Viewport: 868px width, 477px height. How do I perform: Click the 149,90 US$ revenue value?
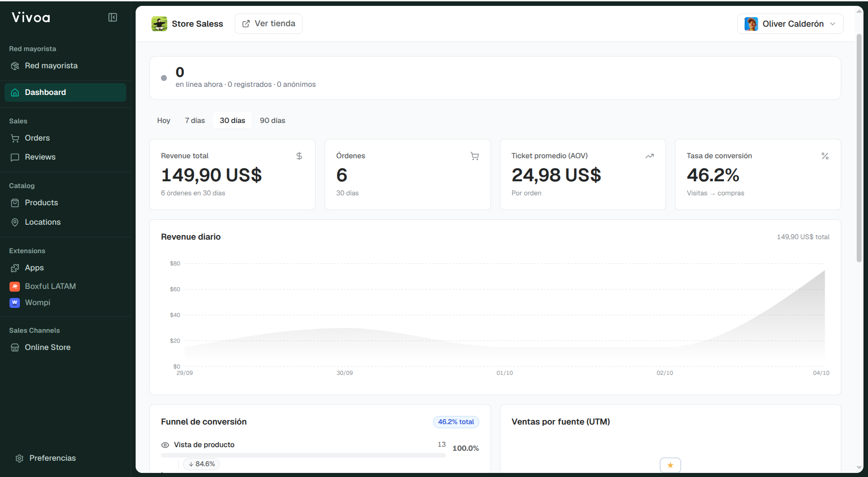[x=211, y=175]
